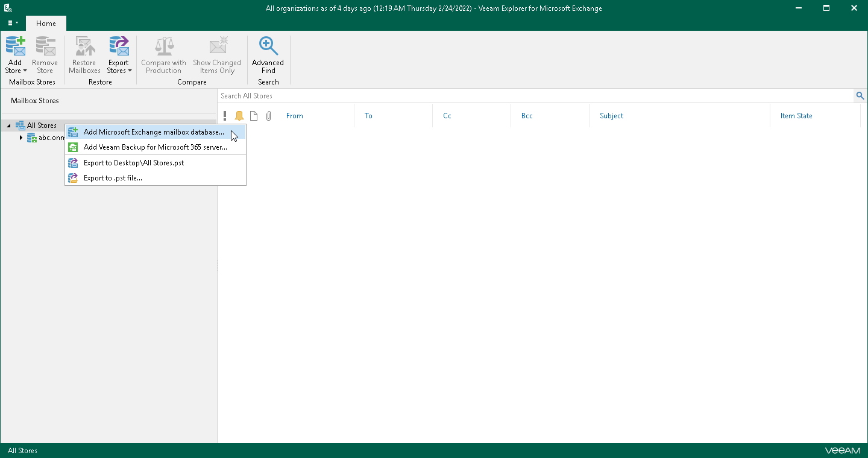Click the Remove Store ribbon icon
This screenshot has height=458, width=868.
(x=45, y=46)
